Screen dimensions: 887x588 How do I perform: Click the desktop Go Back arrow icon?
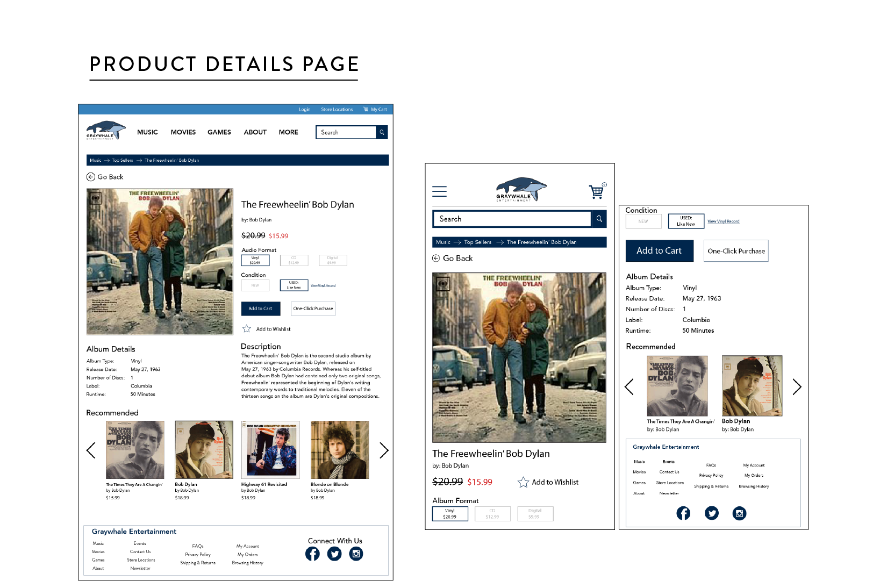click(x=91, y=177)
